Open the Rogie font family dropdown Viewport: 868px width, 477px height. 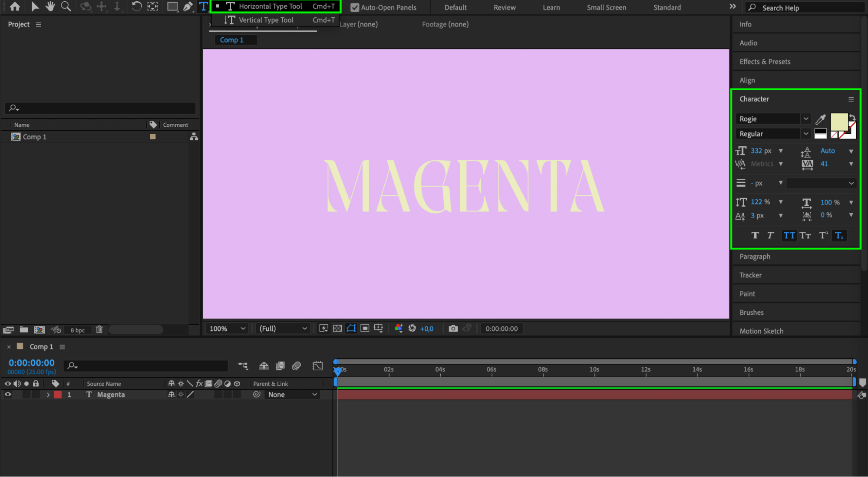click(x=805, y=119)
